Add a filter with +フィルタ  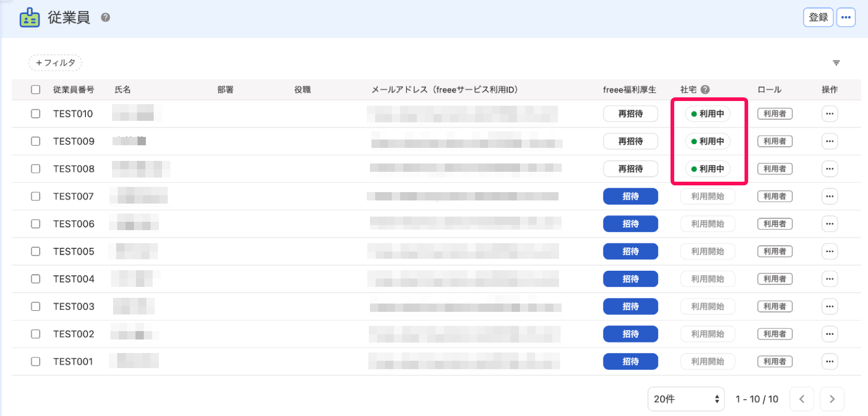click(55, 63)
